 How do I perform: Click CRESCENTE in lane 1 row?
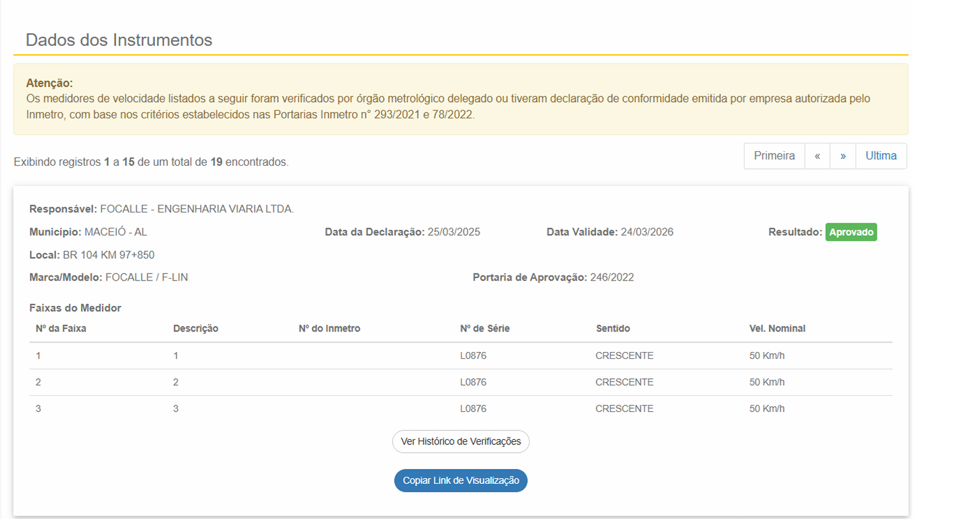click(624, 356)
